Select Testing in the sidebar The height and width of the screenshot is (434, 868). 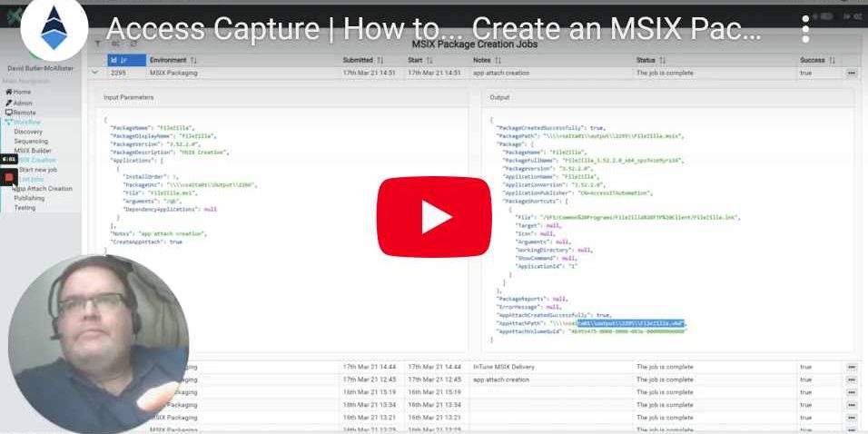pos(25,208)
